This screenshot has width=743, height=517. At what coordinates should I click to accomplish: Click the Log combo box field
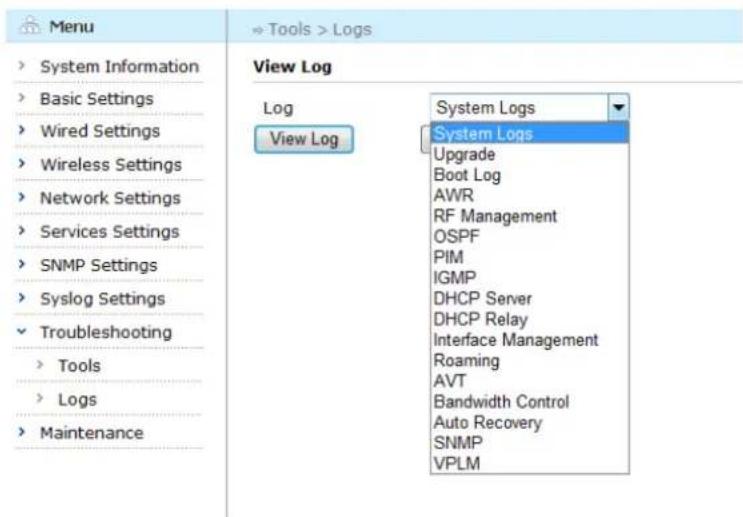coord(530,107)
